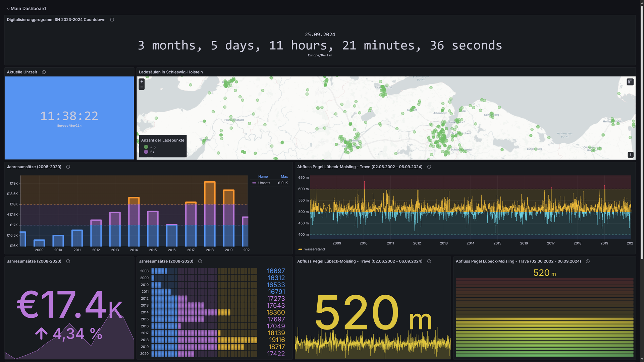Click the green '< 5' legend swatch
Viewport: 644px width, 362px height.
[x=146, y=147]
